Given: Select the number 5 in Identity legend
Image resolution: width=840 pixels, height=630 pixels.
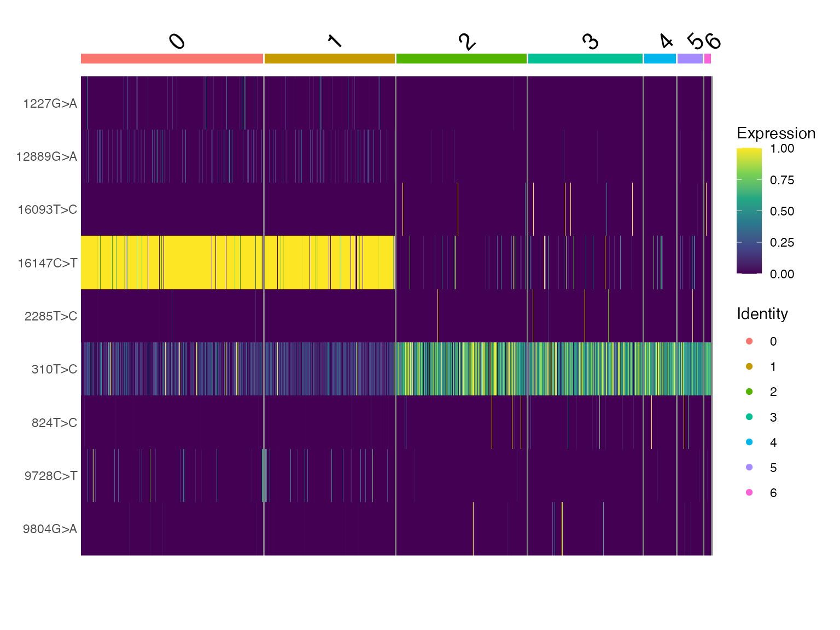Looking at the screenshot, I should click(x=773, y=468).
